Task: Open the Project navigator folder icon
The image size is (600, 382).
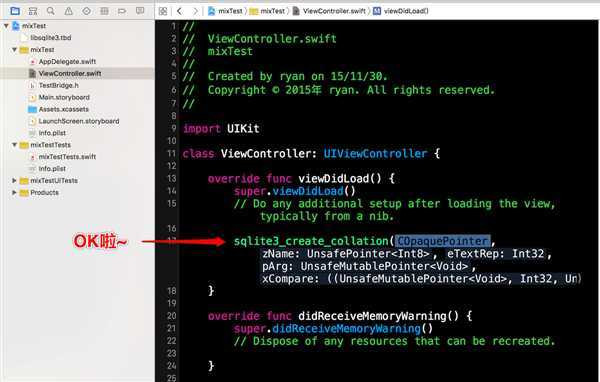Action: 15,11
